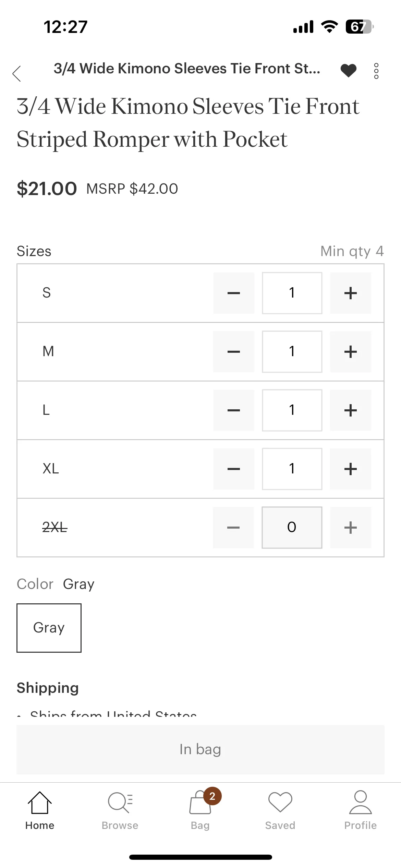401x868 pixels.
Task: Click plus icon for crossed-out 2XL
Action: (x=350, y=528)
